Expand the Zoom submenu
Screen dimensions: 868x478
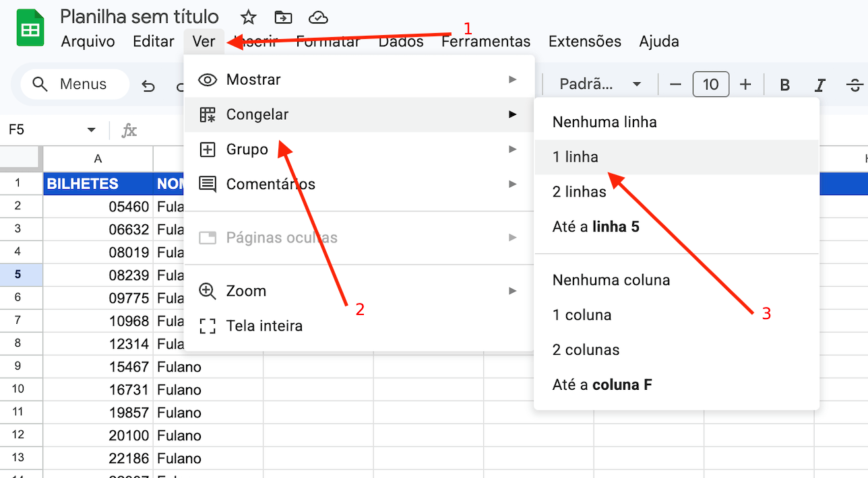pyautogui.click(x=358, y=291)
